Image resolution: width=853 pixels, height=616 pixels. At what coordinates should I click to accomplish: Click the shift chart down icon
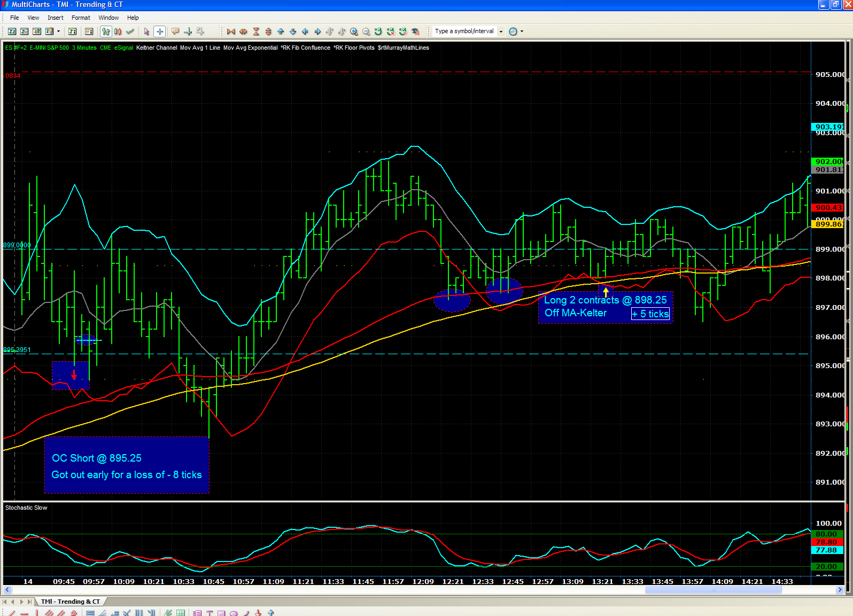click(x=293, y=32)
